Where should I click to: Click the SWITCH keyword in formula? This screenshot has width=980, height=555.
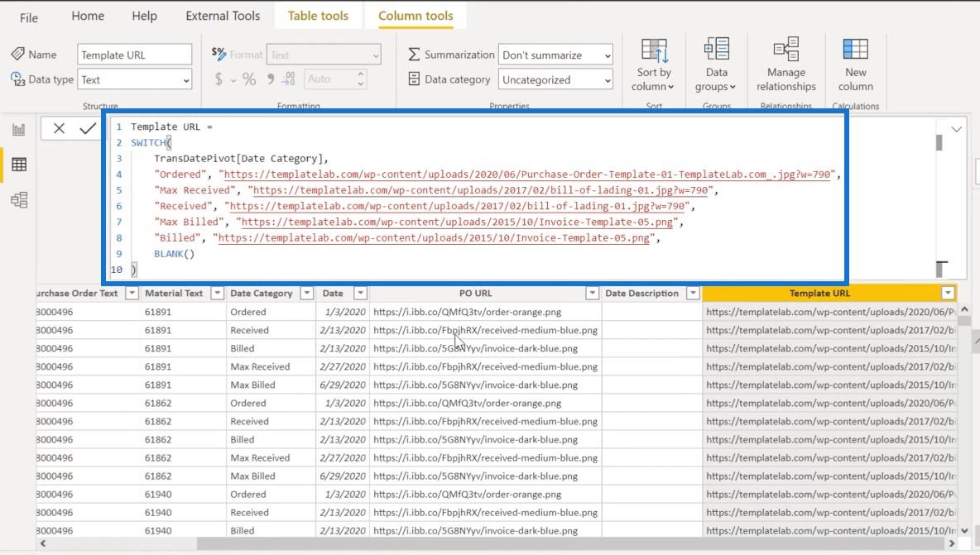tap(148, 142)
